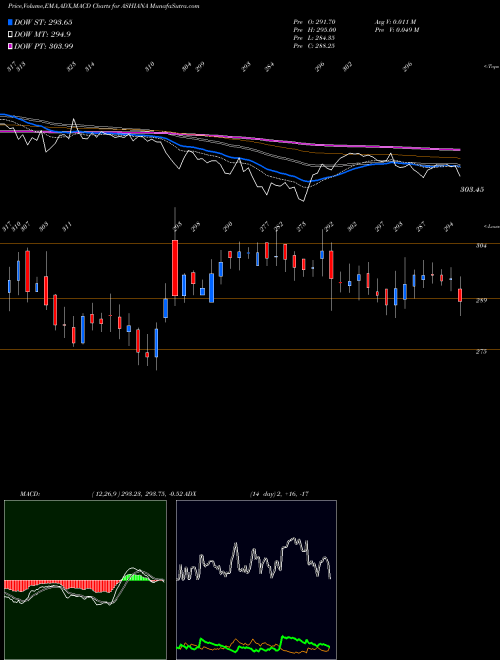Image resolution: width=500 pixels, height=660 pixels.
Task: Click the MACD '(12,26,9)' parameters text
Action: click(x=105, y=494)
